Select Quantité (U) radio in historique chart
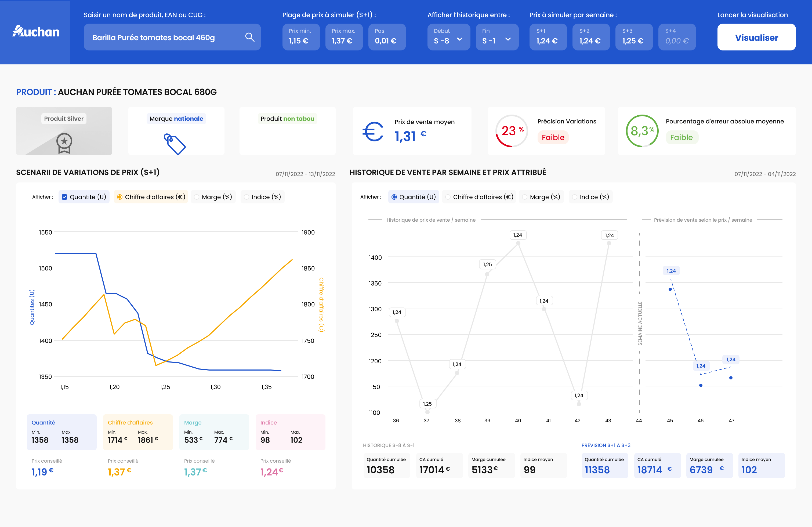 click(394, 197)
